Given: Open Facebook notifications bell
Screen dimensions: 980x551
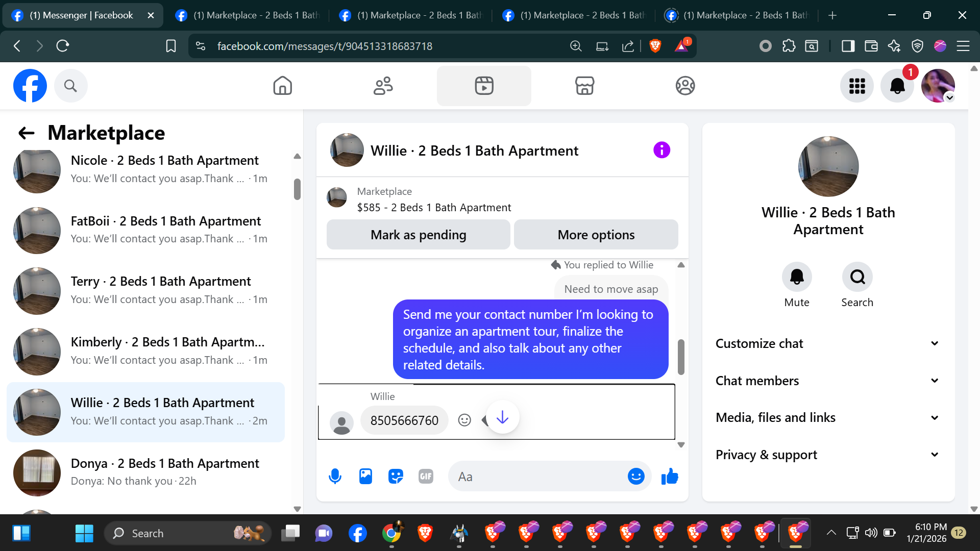Looking at the screenshot, I should coord(897,86).
